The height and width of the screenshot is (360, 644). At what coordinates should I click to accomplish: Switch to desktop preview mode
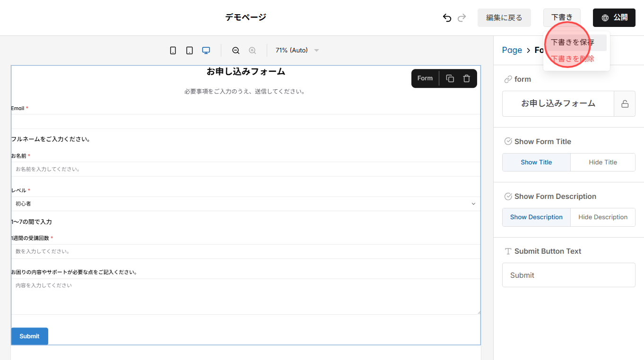pyautogui.click(x=206, y=50)
